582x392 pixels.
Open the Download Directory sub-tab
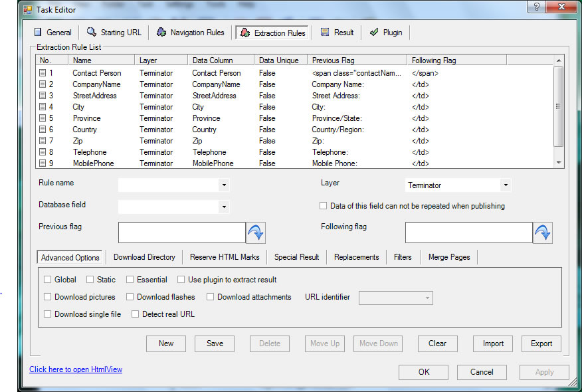click(144, 257)
